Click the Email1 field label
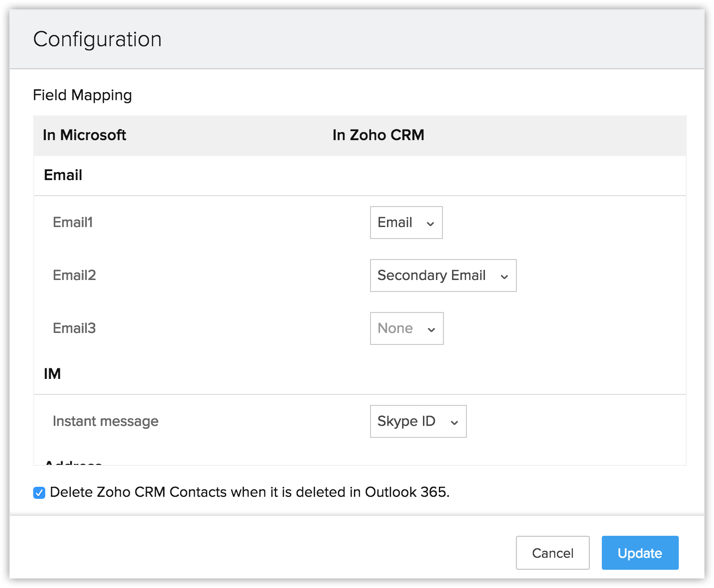The width and height of the screenshot is (714, 588). [x=72, y=223]
